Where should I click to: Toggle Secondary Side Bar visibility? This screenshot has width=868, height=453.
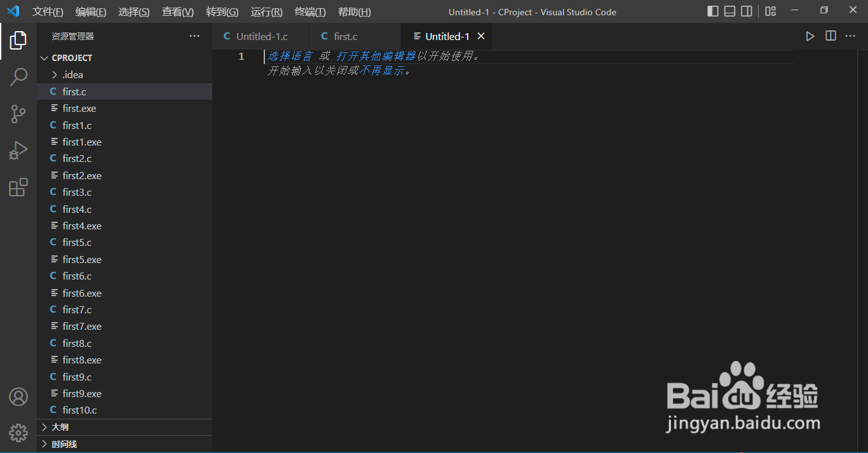click(747, 11)
